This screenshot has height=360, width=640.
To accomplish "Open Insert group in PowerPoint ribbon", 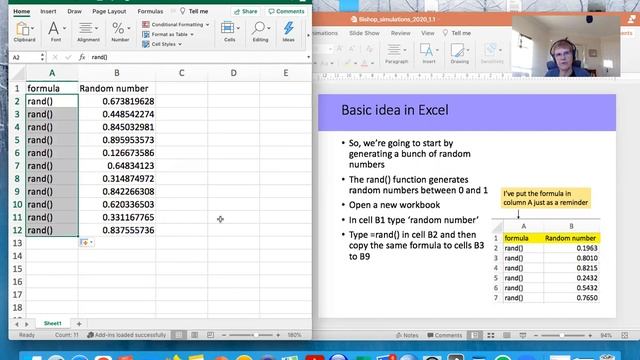I will point(429,53).
